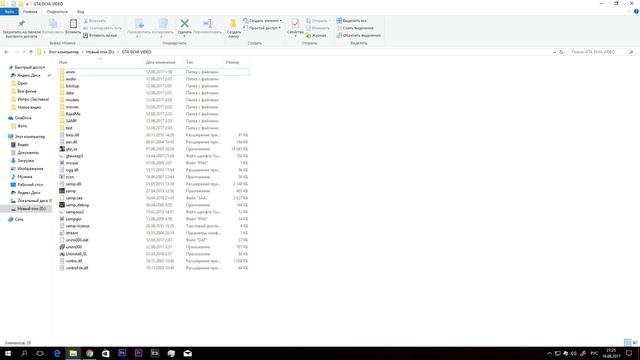Click Этот компьютер in the address breadcrumb
Viewport: 640px width, 360px height.
coord(63,52)
